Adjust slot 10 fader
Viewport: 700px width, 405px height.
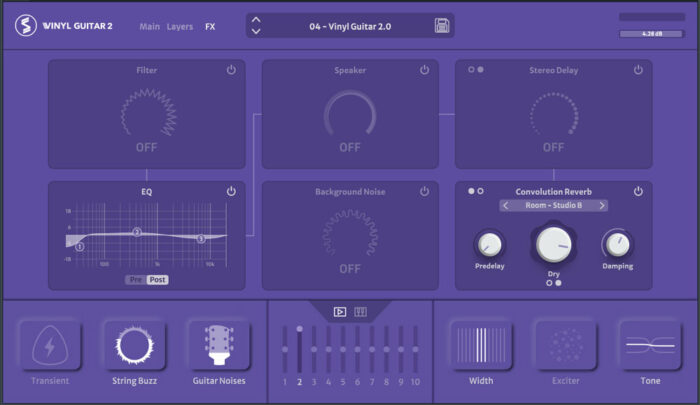pos(415,349)
